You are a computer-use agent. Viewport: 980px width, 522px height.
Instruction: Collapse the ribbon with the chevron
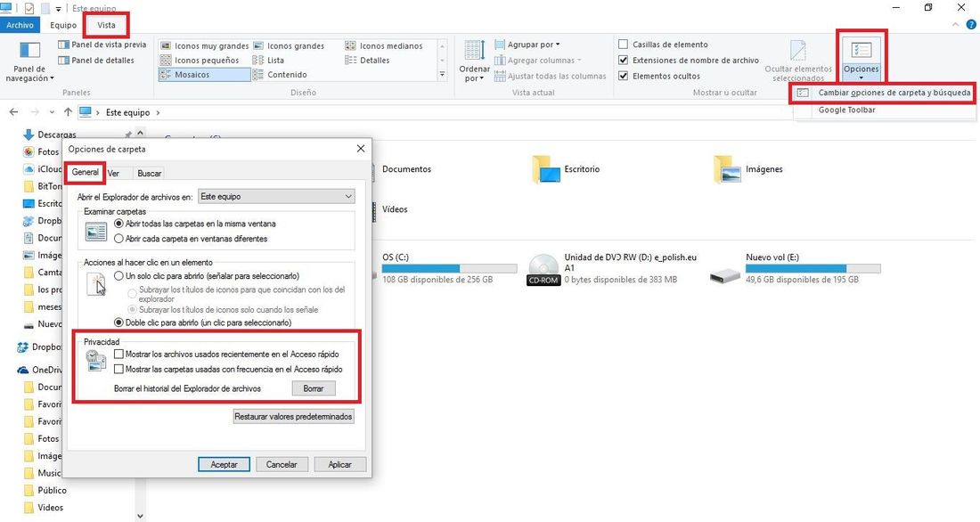click(x=955, y=25)
